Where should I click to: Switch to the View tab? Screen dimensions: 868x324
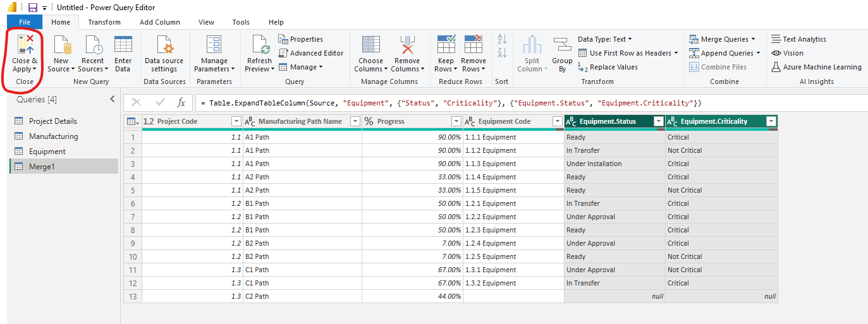[207, 22]
